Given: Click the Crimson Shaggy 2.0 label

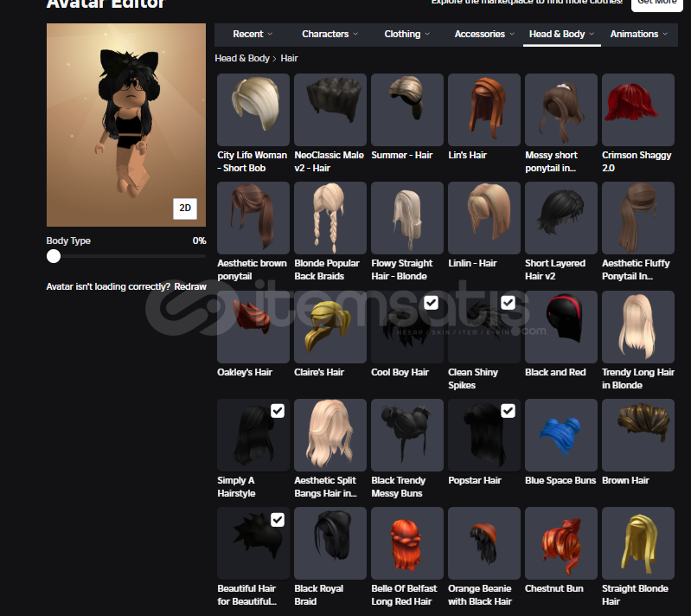Looking at the screenshot, I should point(637,162).
